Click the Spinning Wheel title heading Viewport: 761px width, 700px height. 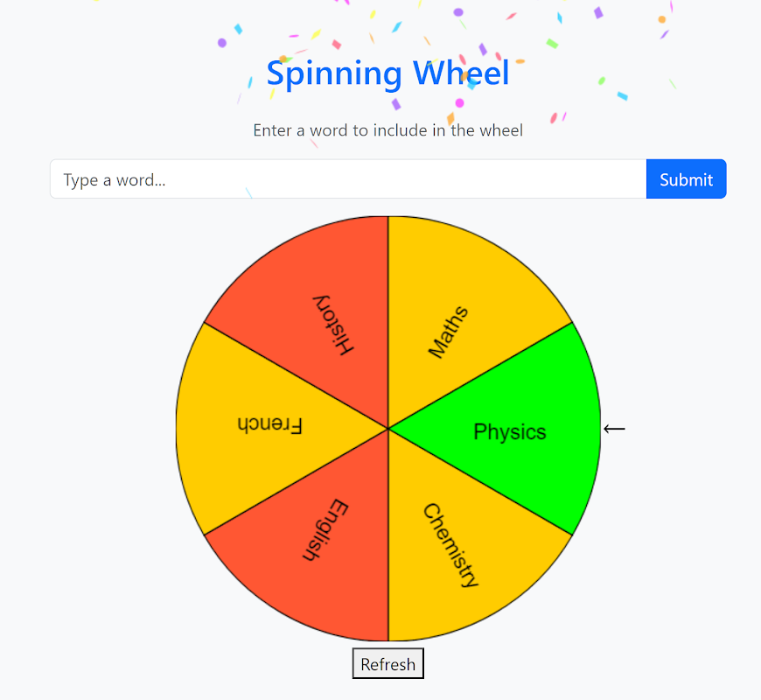click(x=387, y=73)
